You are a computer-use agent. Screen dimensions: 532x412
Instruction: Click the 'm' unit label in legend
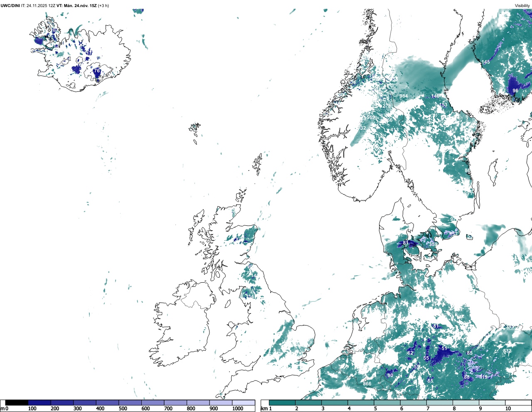click(2, 409)
